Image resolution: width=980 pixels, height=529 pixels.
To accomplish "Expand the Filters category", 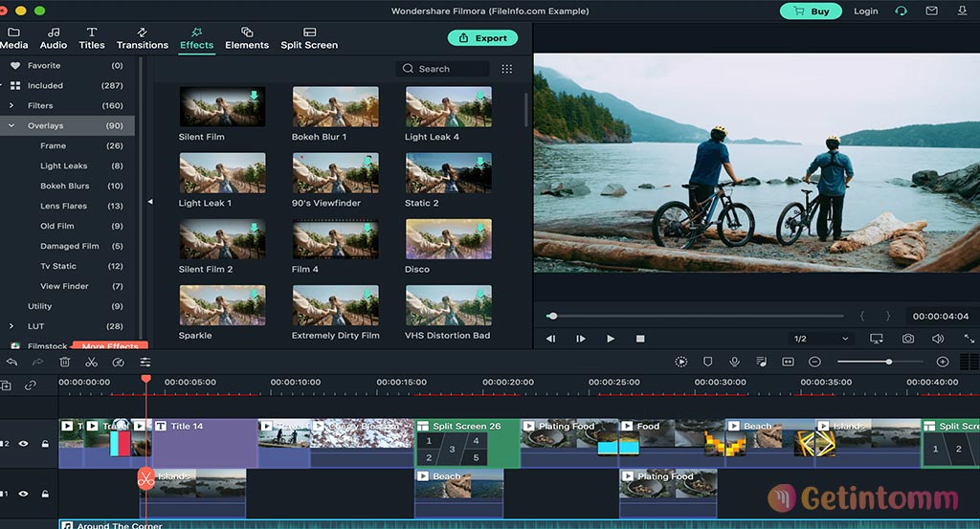I will (x=11, y=105).
